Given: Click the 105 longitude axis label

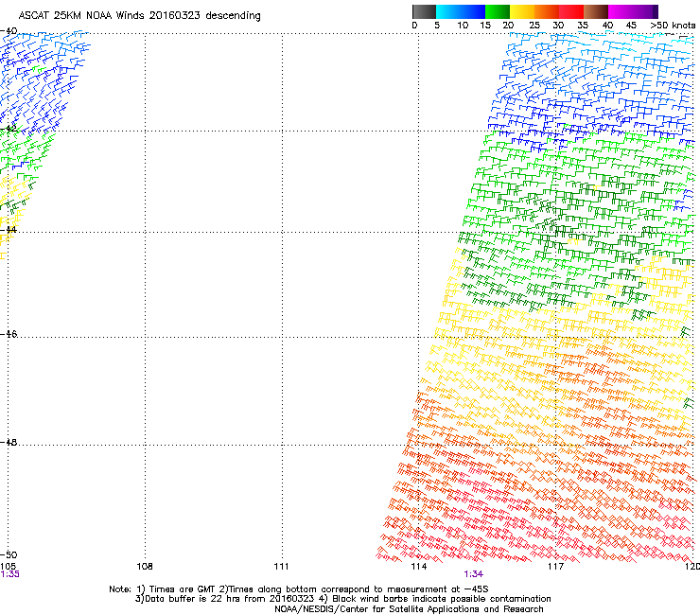Looking at the screenshot, I should pyautogui.click(x=8, y=567).
